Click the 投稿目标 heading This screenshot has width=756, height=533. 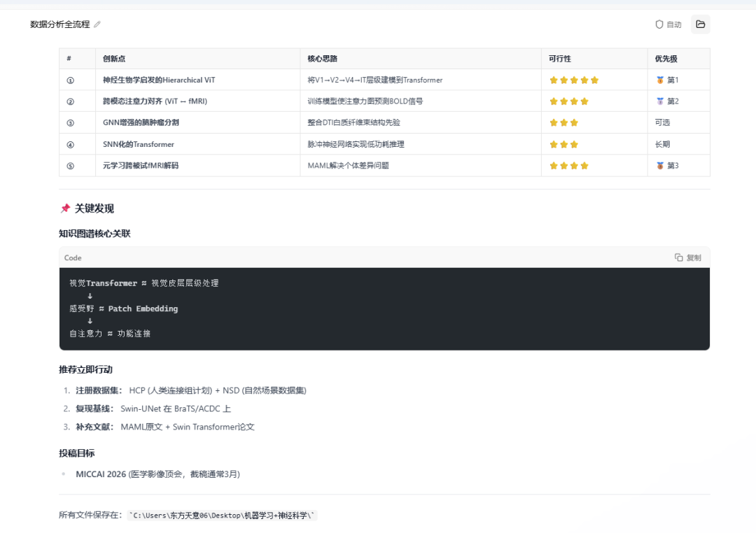[x=77, y=453]
